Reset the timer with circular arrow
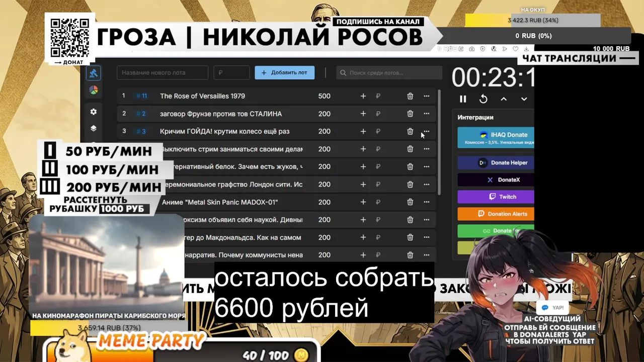644x362 pixels. click(484, 99)
